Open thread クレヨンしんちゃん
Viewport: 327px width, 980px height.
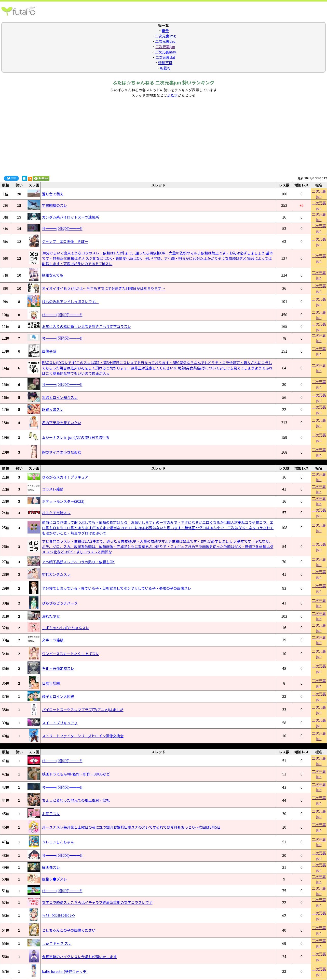pyautogui.click(x=58, y=842)
